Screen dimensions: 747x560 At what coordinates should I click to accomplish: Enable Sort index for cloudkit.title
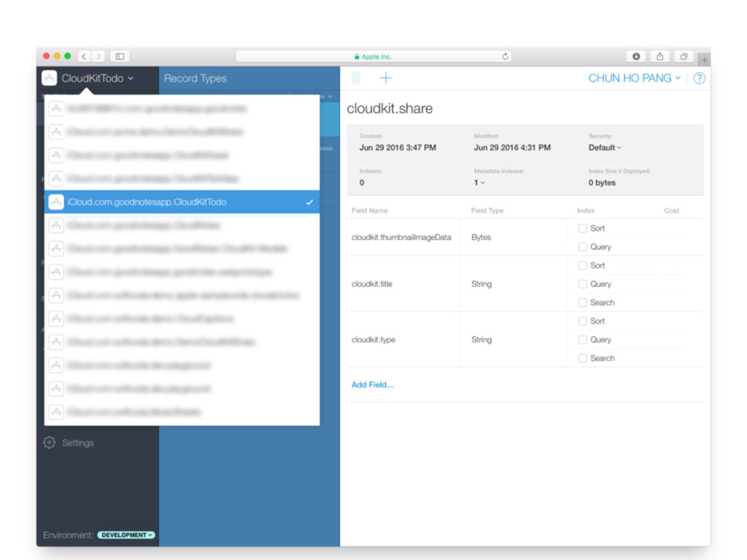pos(582,265)
